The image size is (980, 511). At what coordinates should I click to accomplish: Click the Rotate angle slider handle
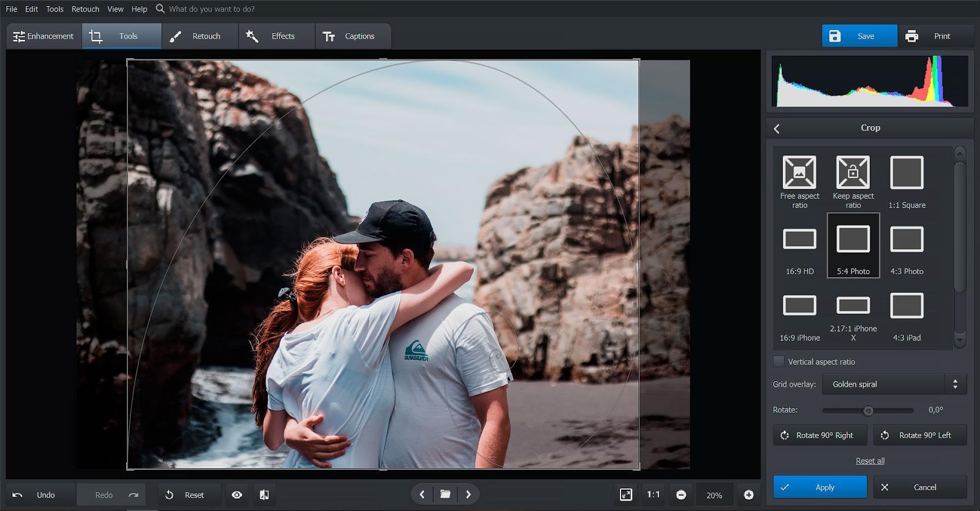868,411
